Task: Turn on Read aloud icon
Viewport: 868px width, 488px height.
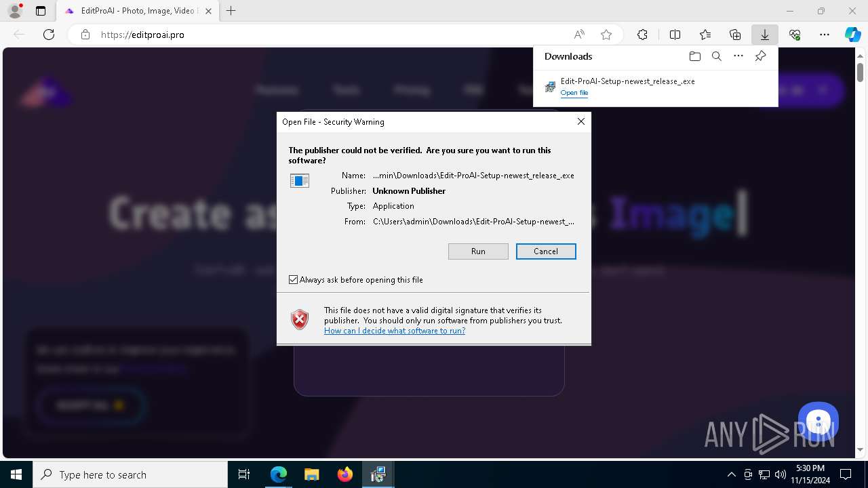Action: [x=579, y=35]
